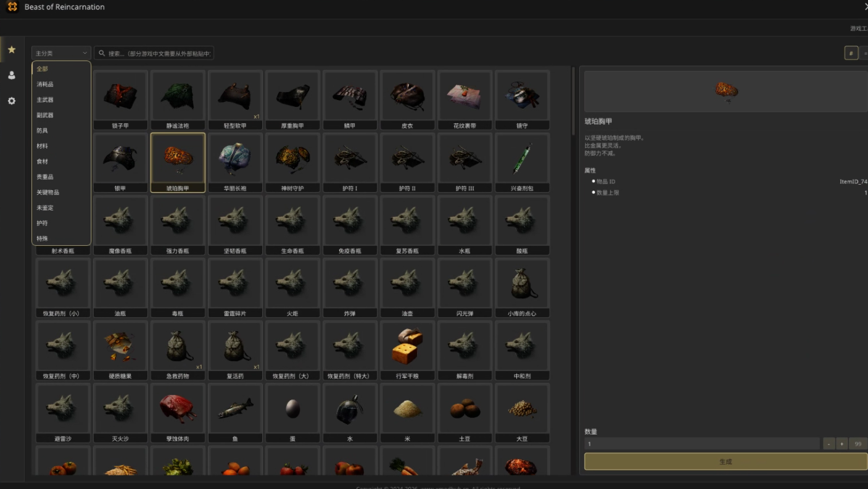Choose the 护符 II item
The height and width of the screenshot is (489, 868).
click(407, 162)
